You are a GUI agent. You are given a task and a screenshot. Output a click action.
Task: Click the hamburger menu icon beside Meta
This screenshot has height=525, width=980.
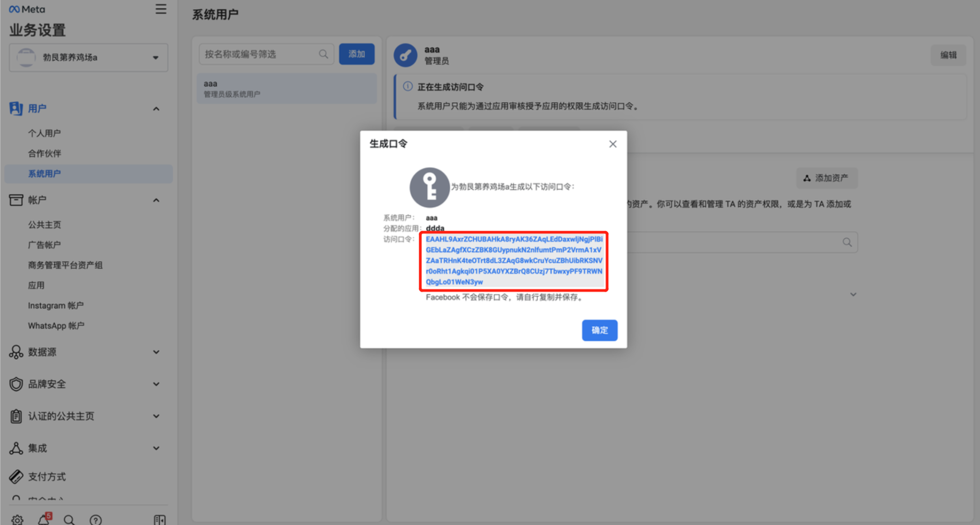tap(161, 10)
